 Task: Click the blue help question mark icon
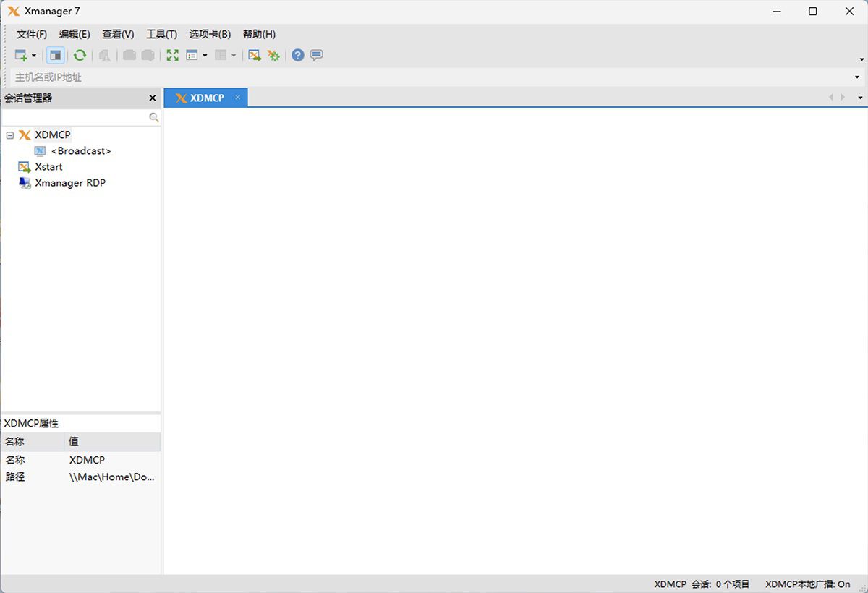click(298, 55)
